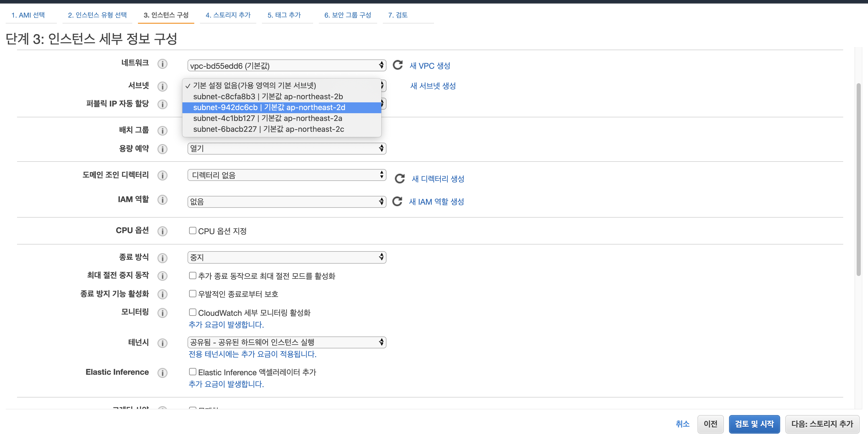Click the vertical page scrollbar

858,179
